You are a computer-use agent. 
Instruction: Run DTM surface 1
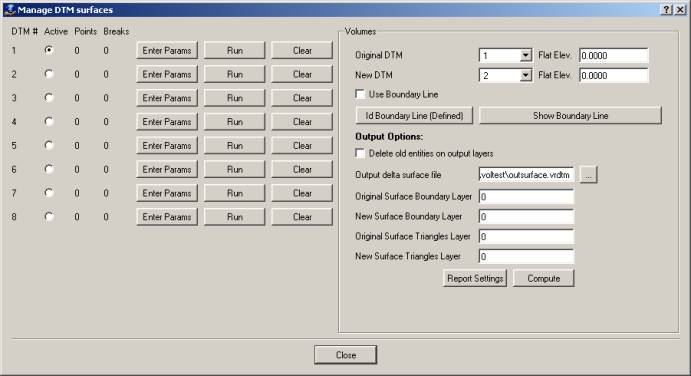pyautogui.click(x=234, y=50)
